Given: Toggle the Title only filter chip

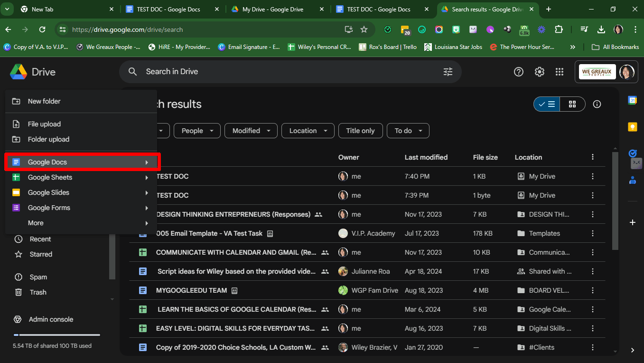Looking at the screenshot, I should point(360,131).
